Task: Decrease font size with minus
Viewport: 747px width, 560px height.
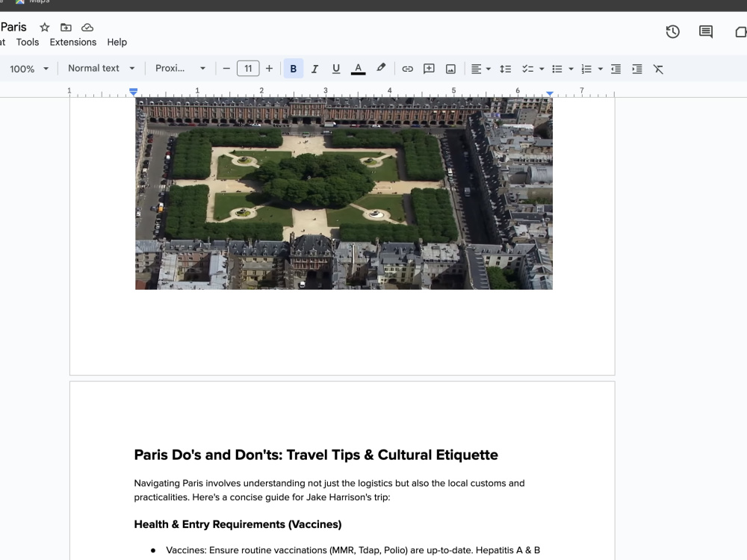Action: tap(226, 69)
